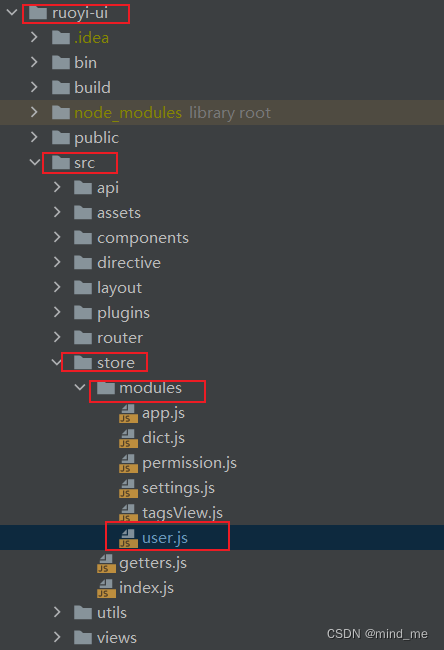Screen dimensions: 444x650
Task: Collapse the store folder chevron
Action: 57,362
